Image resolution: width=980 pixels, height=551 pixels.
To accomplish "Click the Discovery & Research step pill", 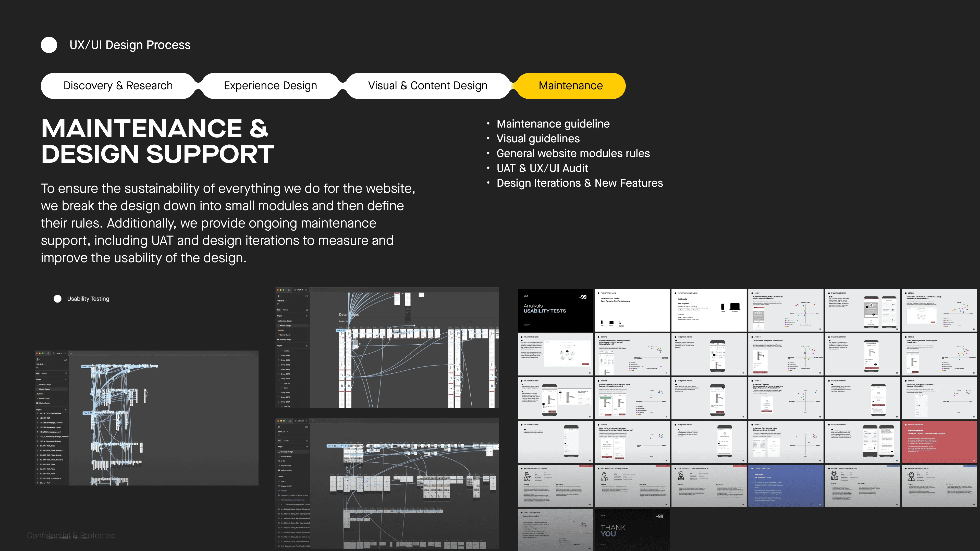I will (x=118, y=86).
